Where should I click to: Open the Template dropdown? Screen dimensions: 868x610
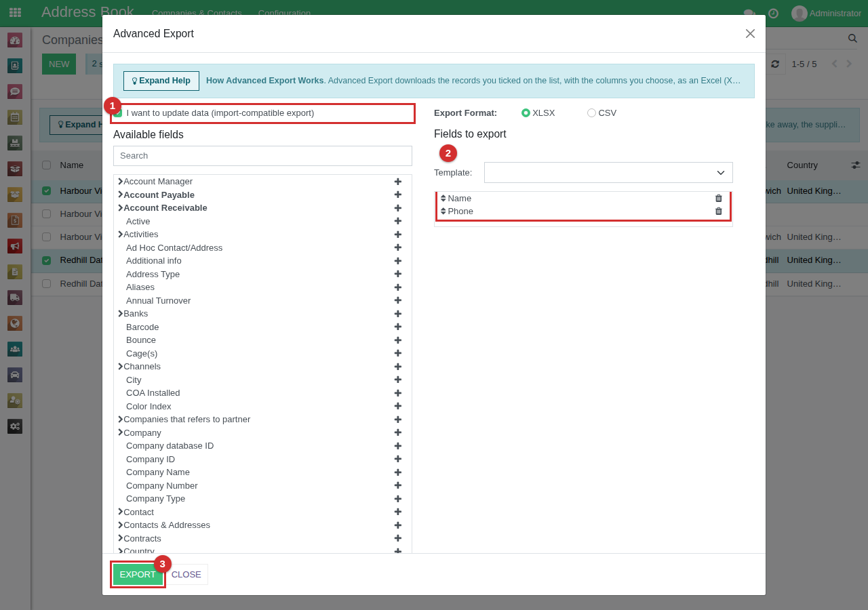[x=608, y=172]
